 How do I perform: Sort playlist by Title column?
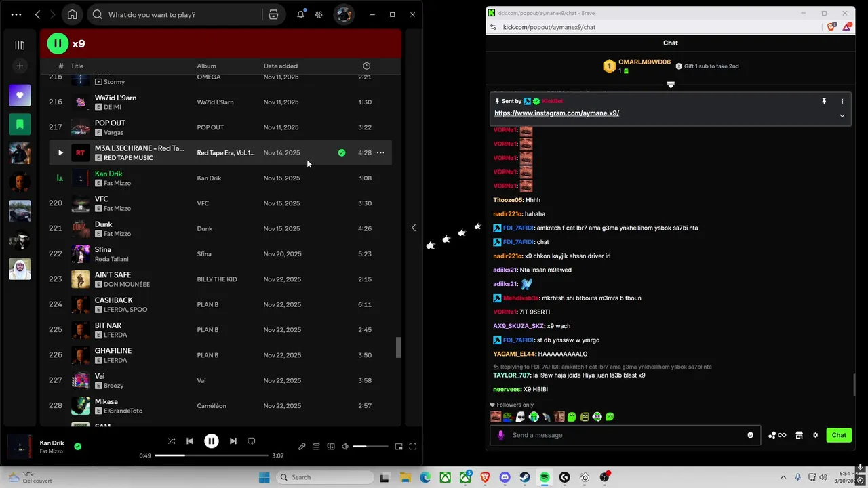pyautogui.click(x=77, y=66)
